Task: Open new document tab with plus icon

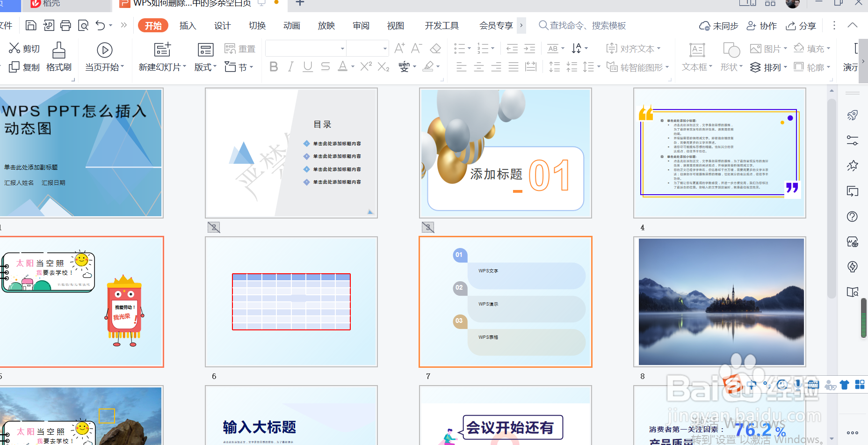Action: [x=300, y=3]
